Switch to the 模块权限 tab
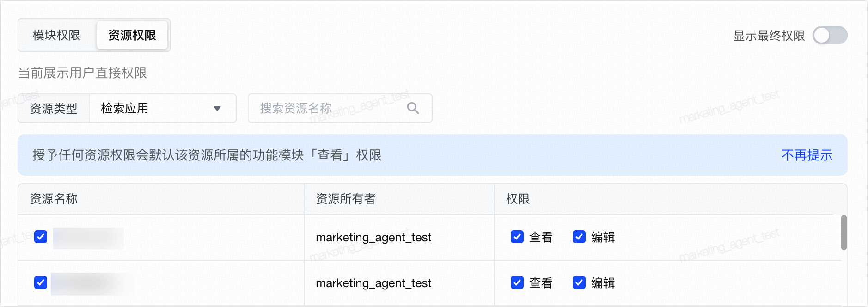Image resolution: width=868 pixels, height=307 pixels. pyautogui.click(x=56, y=35)
